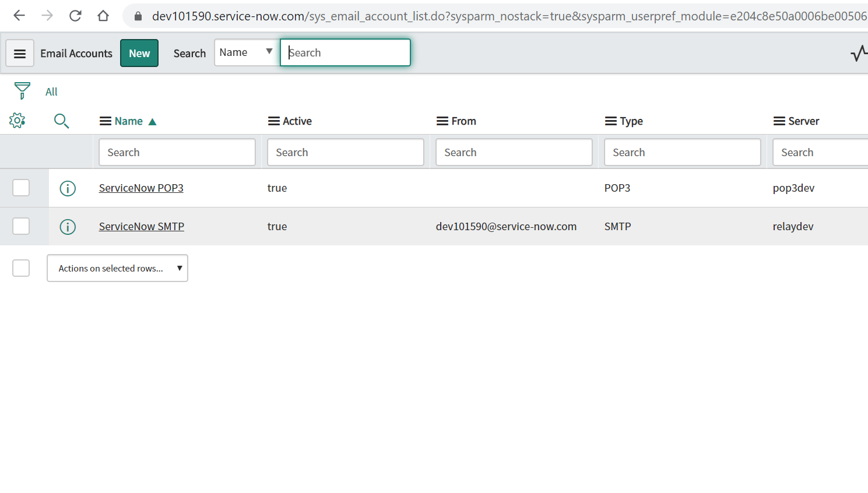
Task: Click the Email Accounts list title
Action: point(76,54)
